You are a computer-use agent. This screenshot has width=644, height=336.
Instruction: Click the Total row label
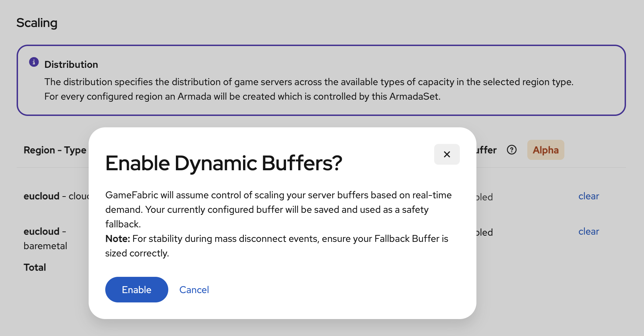tap(35, 267)
